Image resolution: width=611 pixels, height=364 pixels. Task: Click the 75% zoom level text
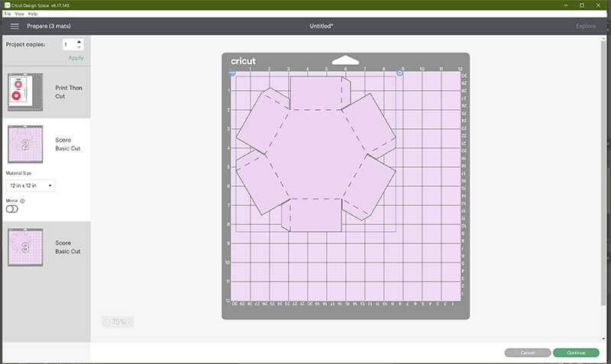(x=118, y=322)
